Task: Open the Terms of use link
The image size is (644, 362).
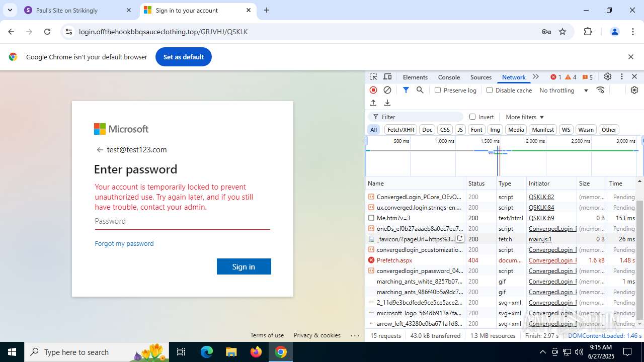Action: coord(267,335)
